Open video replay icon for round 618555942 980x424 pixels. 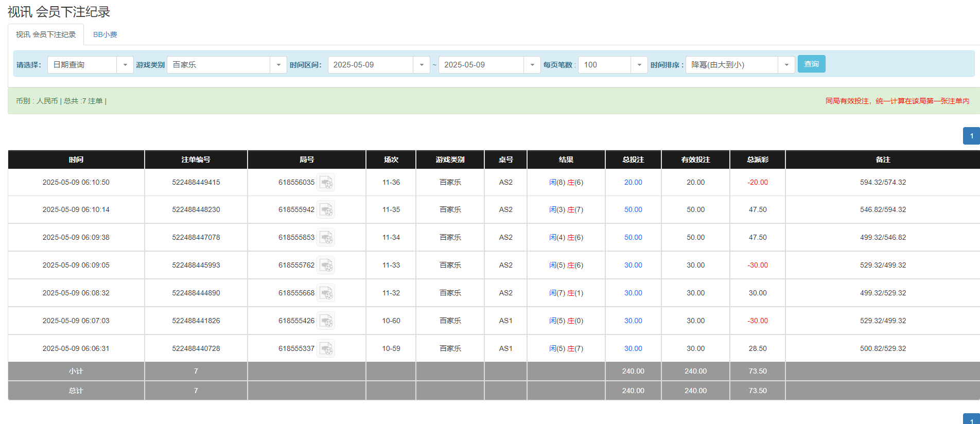point(326,210)
